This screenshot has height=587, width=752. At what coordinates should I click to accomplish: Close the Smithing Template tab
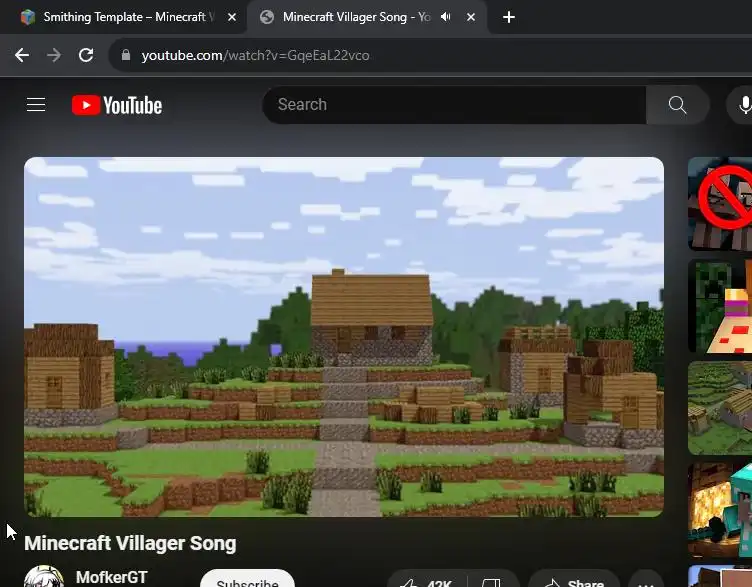[232, 17]
